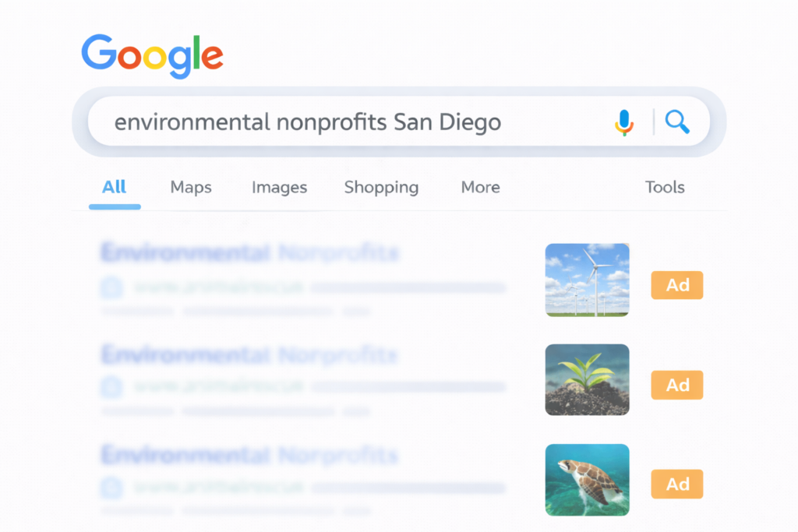Image resolution: width=798 pixels, height=532 pixels.
Task: Open the third Environmental Nonprofits result title
Action: (x=249, y=455)
